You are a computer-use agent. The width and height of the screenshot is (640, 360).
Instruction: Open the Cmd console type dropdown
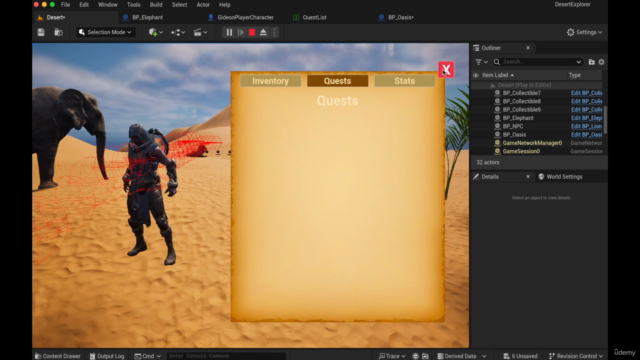click(x=147, y=356)
